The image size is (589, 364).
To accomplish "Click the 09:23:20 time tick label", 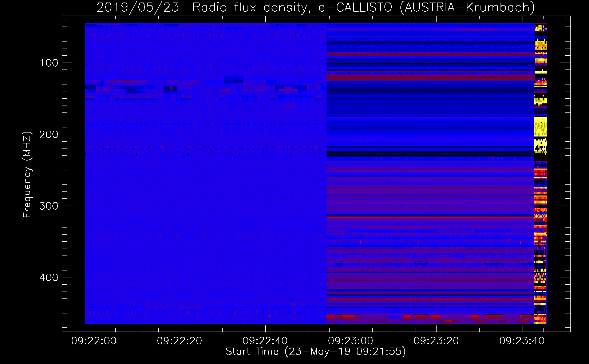I will [x=436, y=341].
